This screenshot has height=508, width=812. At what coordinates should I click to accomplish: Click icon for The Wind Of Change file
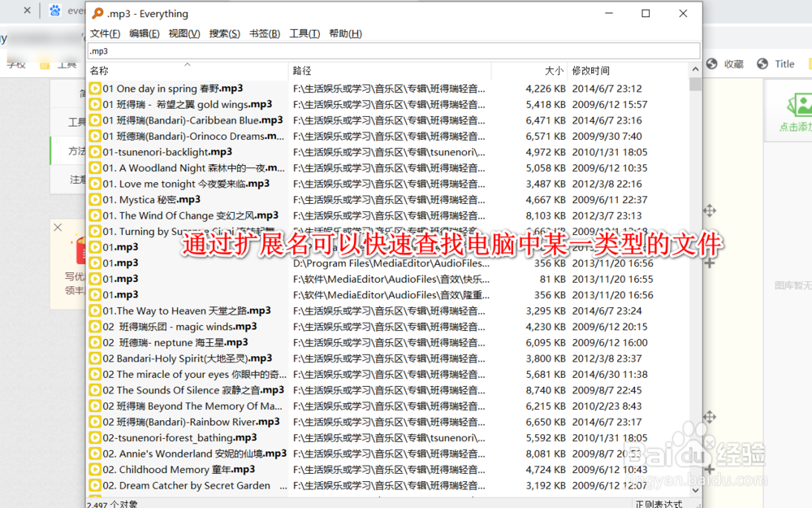95,215
